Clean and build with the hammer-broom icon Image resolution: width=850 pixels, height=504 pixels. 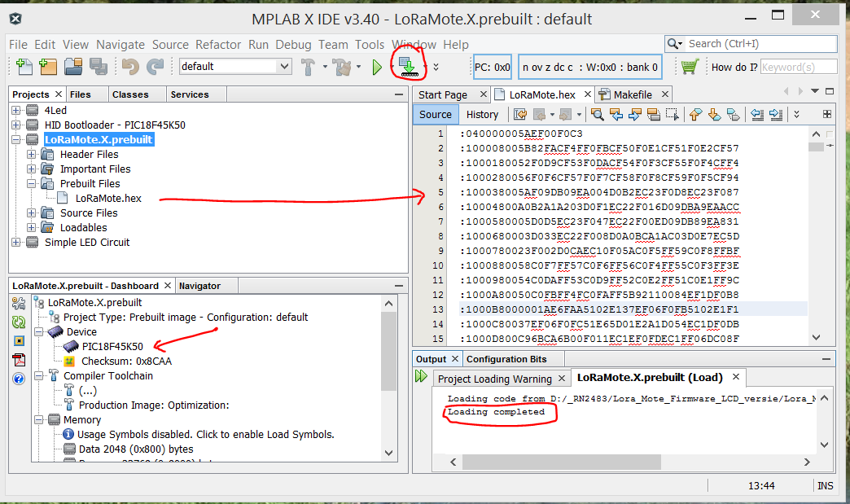342,67
